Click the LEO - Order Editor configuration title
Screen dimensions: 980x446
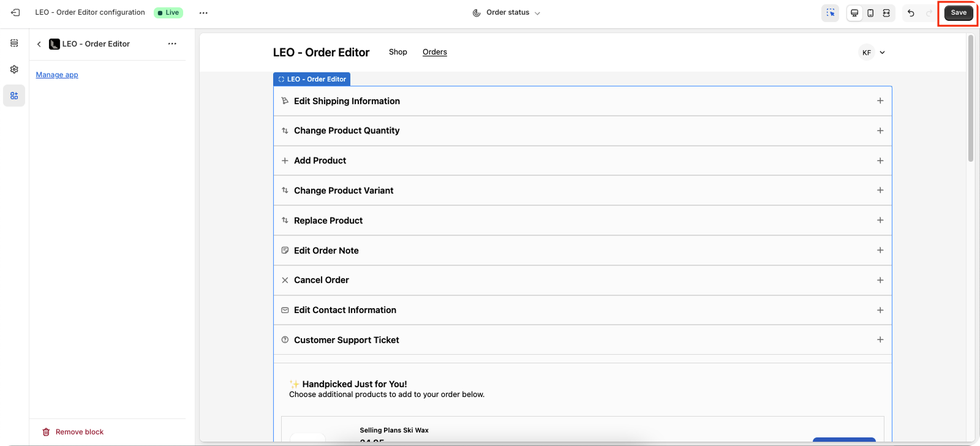click(x=90, y=12)
